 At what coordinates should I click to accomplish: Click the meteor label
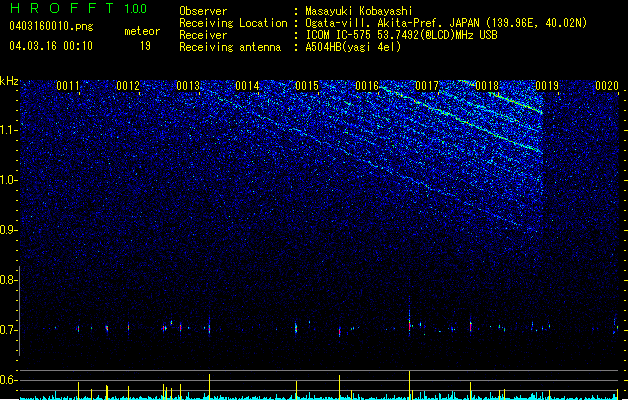tap(142, 31)
